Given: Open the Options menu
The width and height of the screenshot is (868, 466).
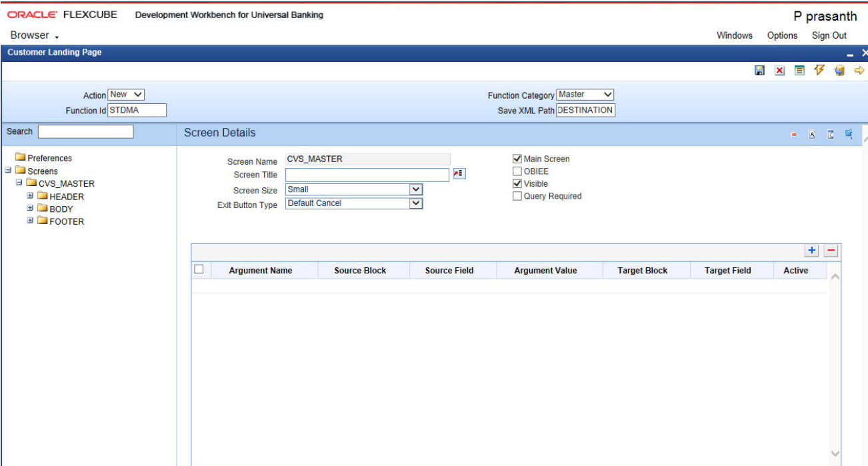Looking at the screenshot, I should (782, 35).
